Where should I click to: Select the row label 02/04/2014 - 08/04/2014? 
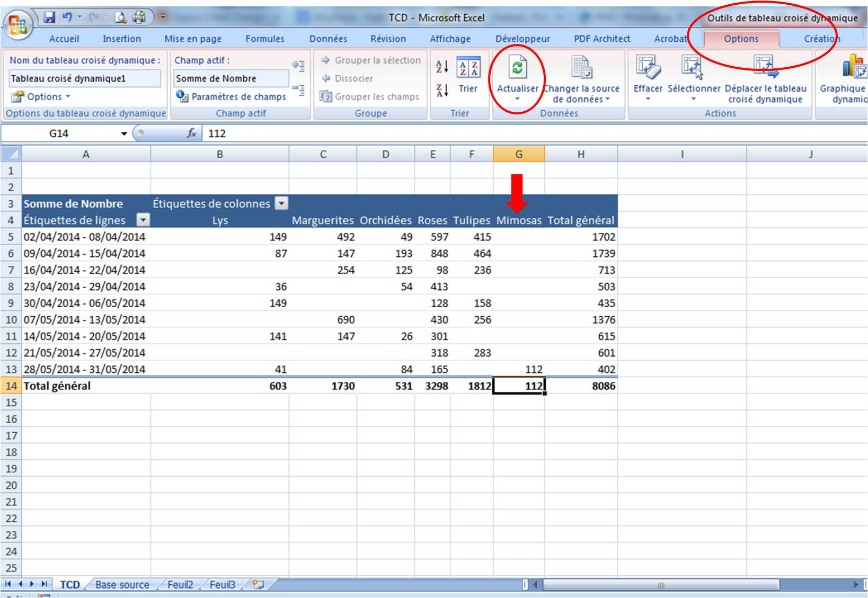click(86, 237)
